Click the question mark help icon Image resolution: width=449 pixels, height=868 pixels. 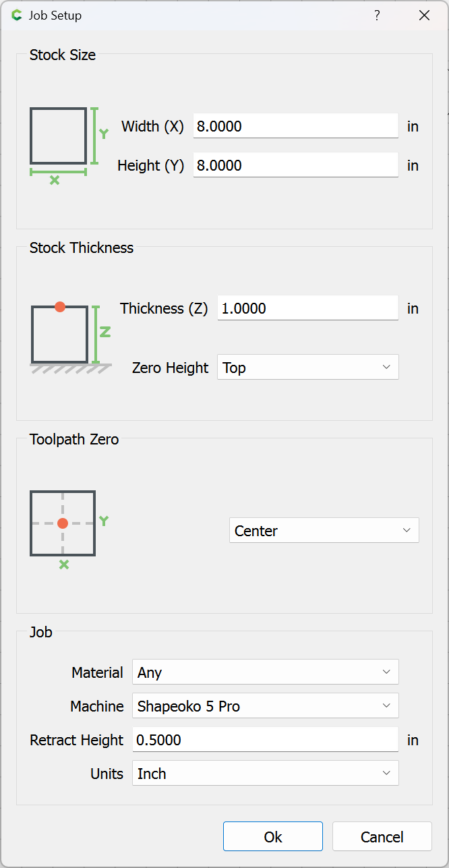[378, 16]
